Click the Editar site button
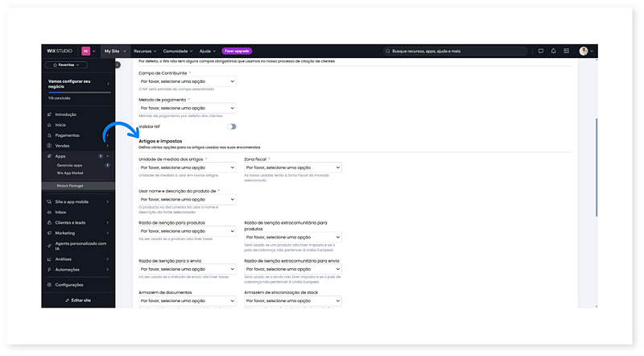Screen dimensions: 644x356 pos(78,300)
